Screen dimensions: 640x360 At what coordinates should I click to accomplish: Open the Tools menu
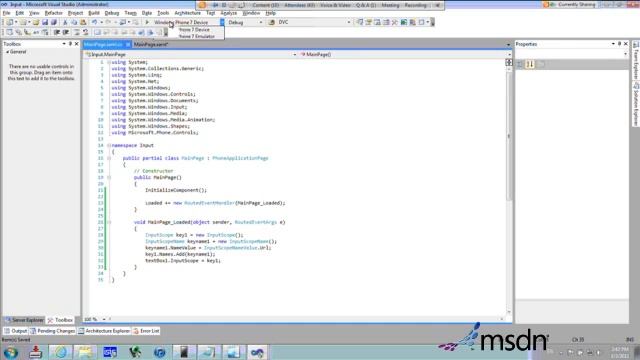click(x=163, y=13)
